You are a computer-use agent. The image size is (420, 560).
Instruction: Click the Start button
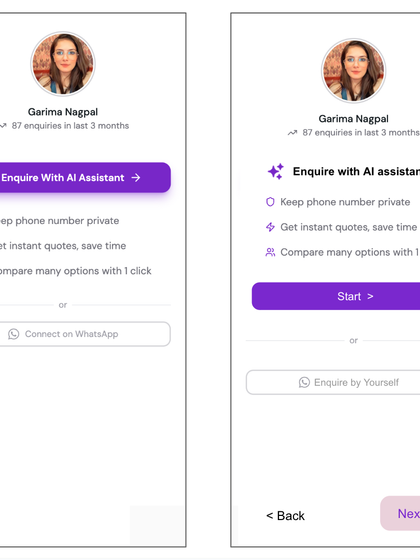(336, 296)
